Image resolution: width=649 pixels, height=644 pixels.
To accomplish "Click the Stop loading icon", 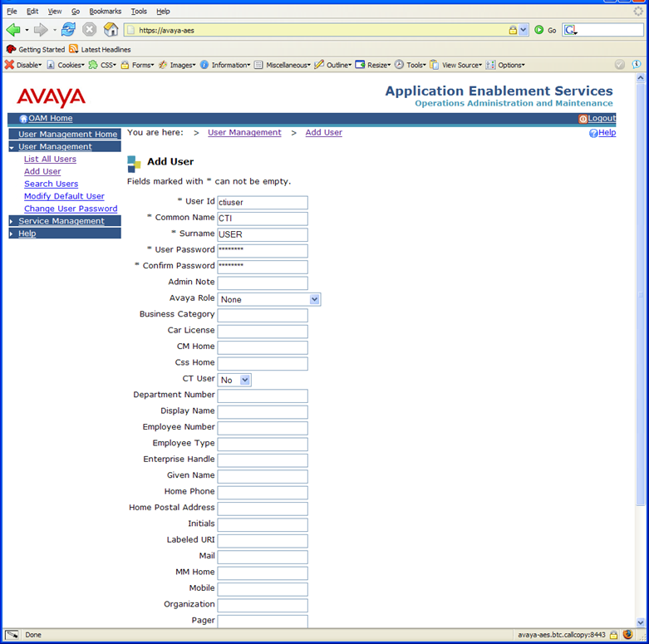I will pyautogui.click(x=90, y=30).
